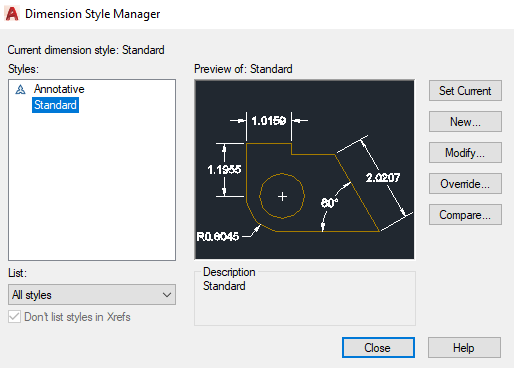Open the New dimension style dialog

click(465, 122)
